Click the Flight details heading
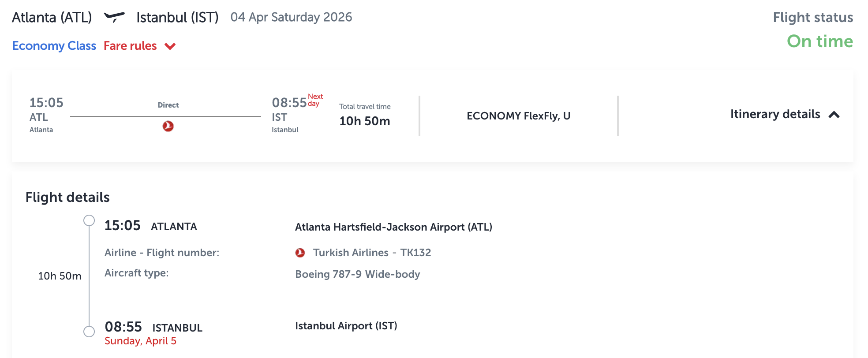 point(67,197)
